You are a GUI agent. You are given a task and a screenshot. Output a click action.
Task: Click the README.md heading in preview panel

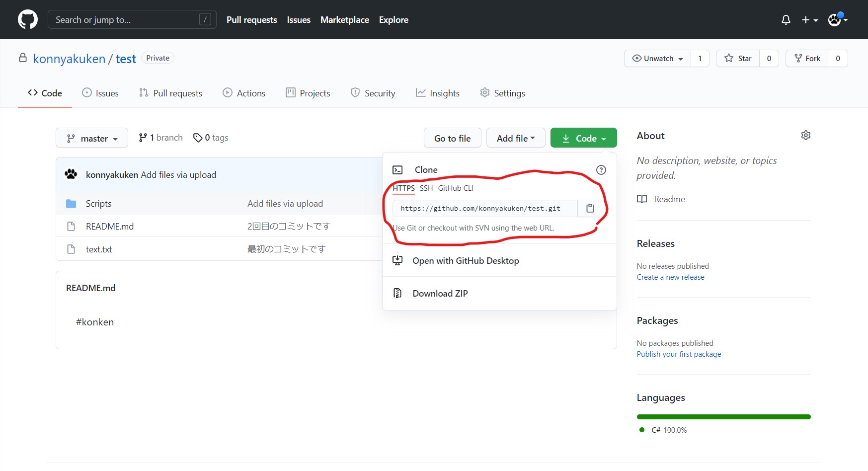click(x=91, y=288)
